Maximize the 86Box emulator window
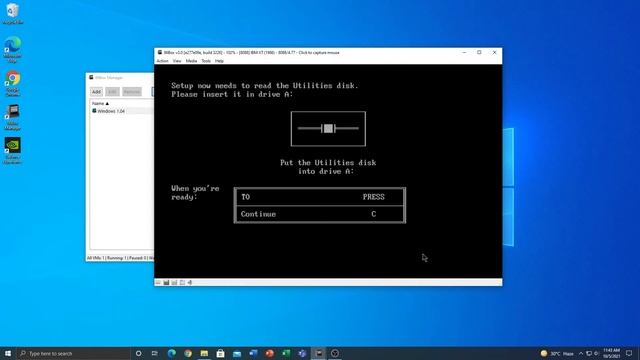This screenshot has height=360, width=640. point(479,53)
